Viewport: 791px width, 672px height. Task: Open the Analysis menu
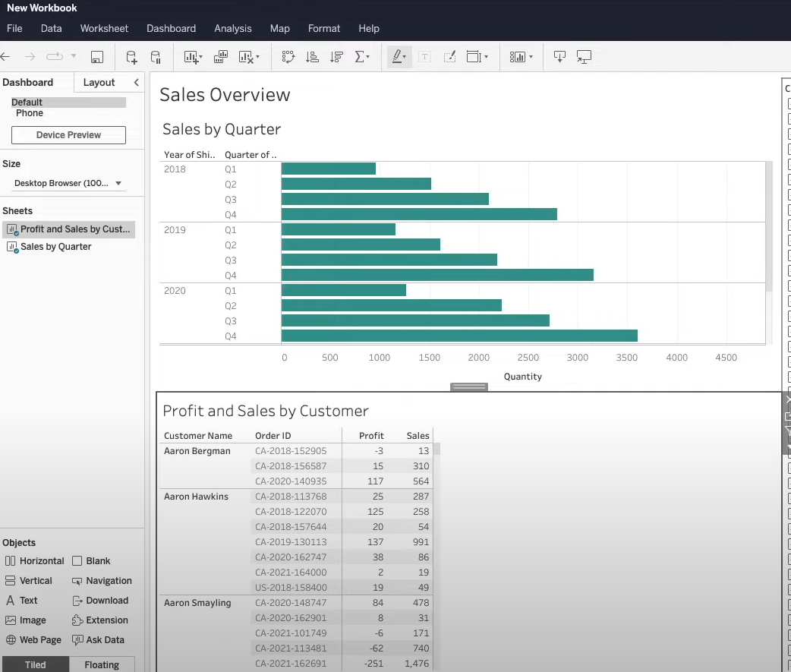tap(232, 28)
